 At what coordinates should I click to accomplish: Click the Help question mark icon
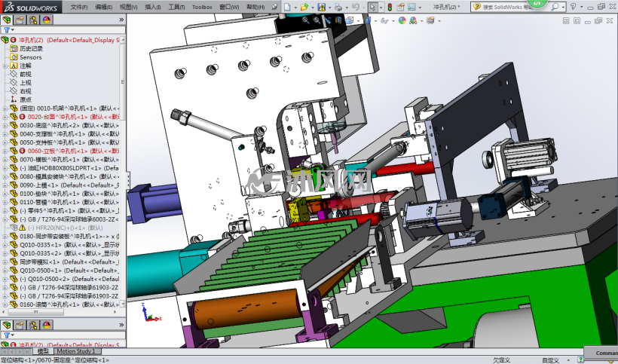tap(573, 7)
